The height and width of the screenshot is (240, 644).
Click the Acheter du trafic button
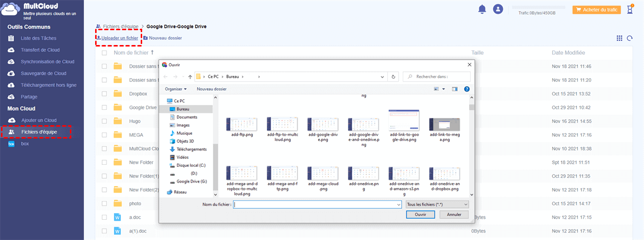coord(597,9)
